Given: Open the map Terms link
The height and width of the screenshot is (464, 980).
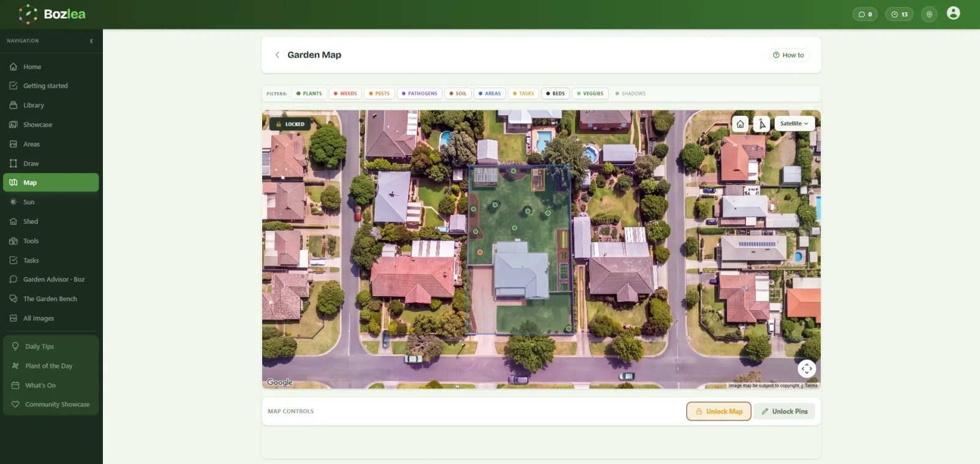Looking at the screenshot, I should click(x=811, y=386).
